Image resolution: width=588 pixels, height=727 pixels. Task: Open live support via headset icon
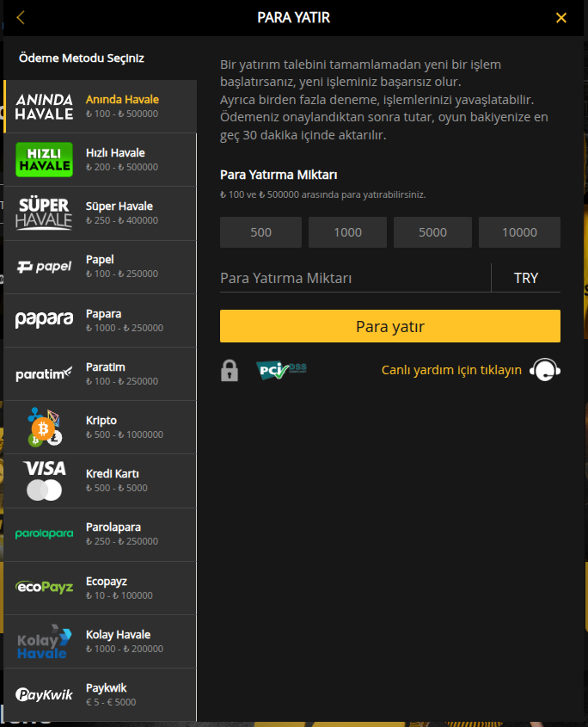click(545, 370)
